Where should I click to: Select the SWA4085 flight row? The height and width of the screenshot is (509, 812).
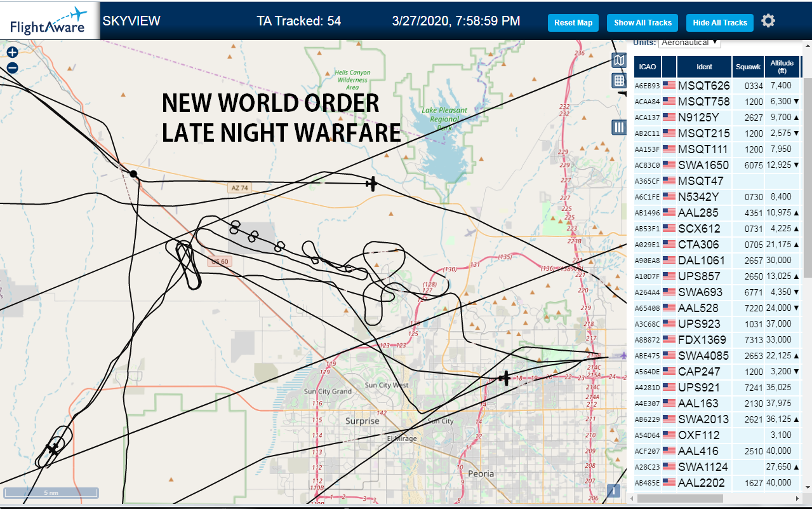(x=717, y=355)
